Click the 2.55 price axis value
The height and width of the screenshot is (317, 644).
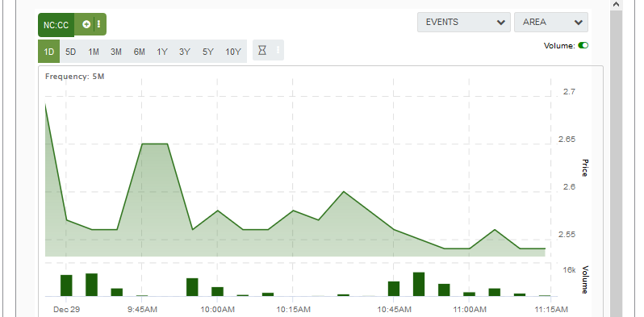tap(567, 235)
